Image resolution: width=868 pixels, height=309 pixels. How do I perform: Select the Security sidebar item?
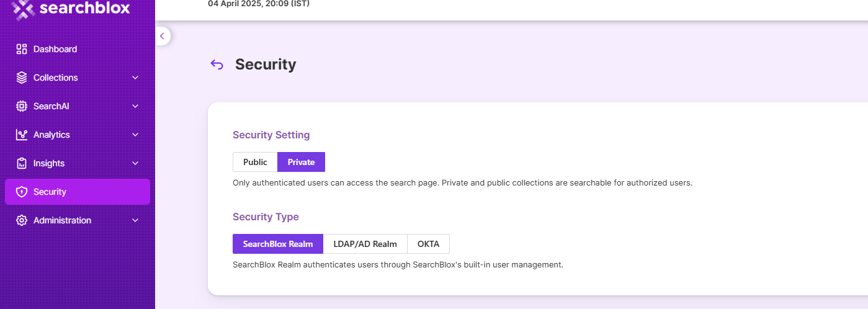(x=78, y=192)
